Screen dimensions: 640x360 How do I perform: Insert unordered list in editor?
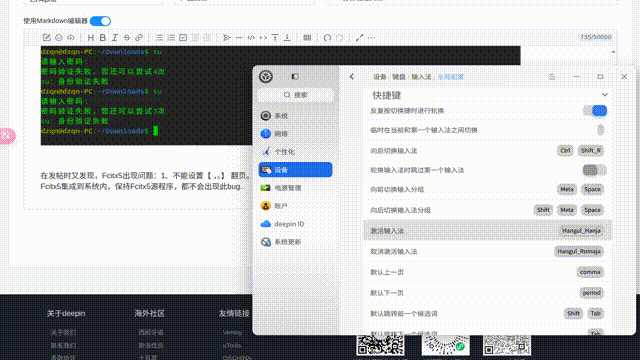coord(159,38)
